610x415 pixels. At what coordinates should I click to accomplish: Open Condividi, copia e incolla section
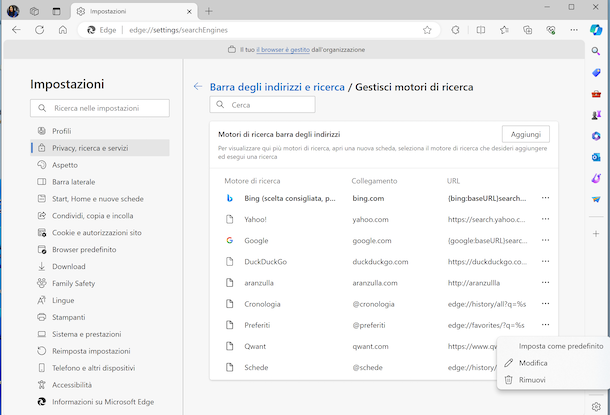(x=100, y=216)
